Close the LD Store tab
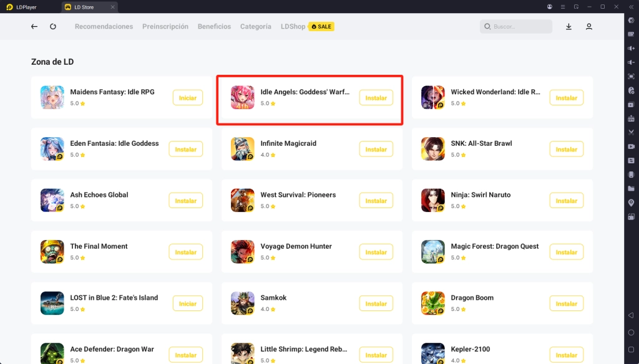The image size is (639, 364). coord(113,7)
